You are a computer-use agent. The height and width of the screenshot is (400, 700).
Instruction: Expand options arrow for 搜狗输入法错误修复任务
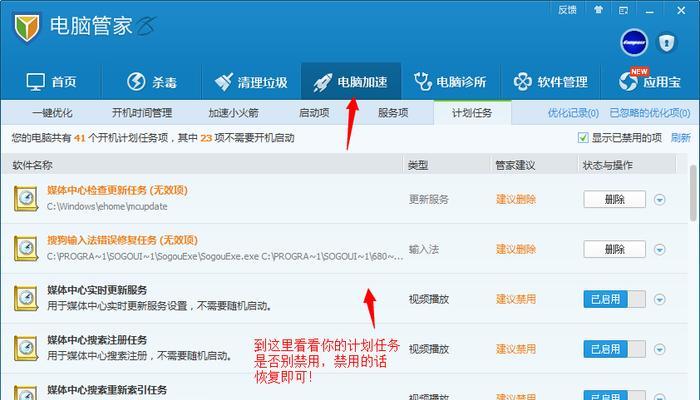(x=660, y=250)
